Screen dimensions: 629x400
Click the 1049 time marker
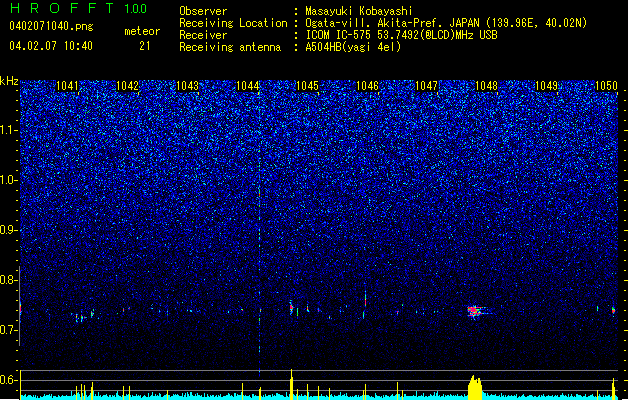click(x=546, y=86)
